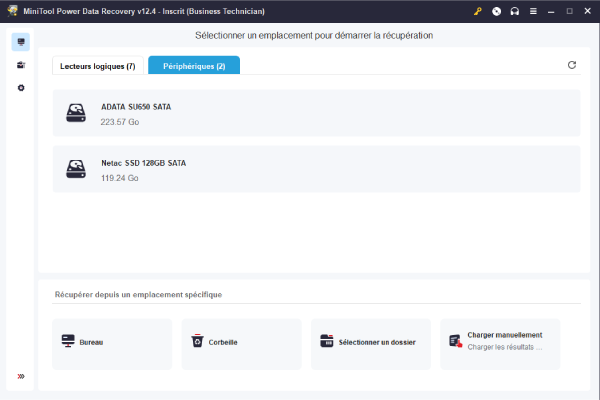Screen dimensions: 600x400
Task: Expand the sidebar with double-chevron icon
Action: point(21,376)
